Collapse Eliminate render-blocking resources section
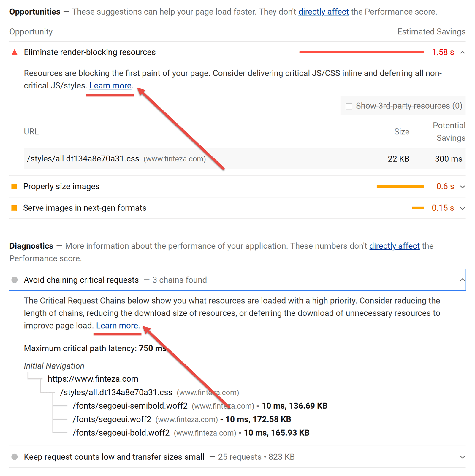This screenshot has height=476, width=475. 462,52
